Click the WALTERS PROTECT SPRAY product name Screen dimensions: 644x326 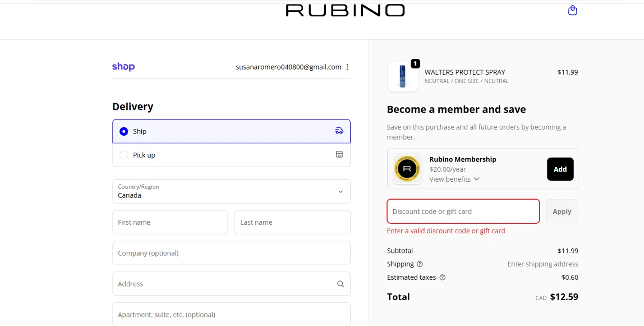click(465, 72)
